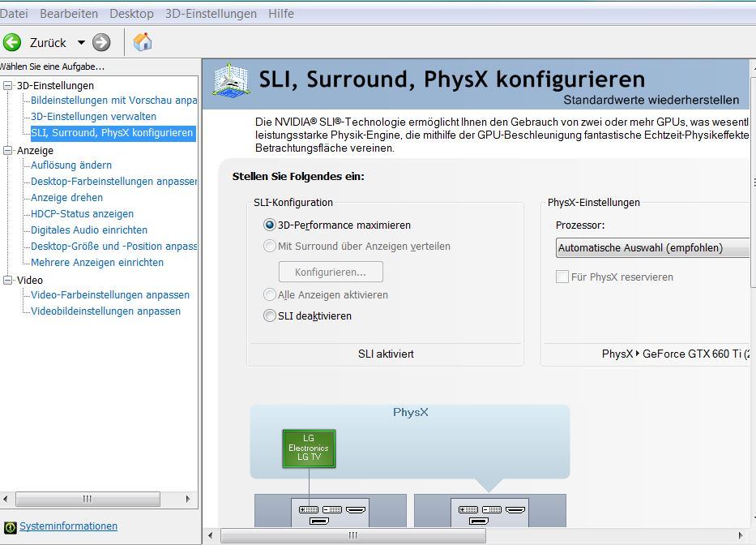The image size is (756, 545).
Task: Open HDCP-Status anzeigen
Action: tap(83, 214)
